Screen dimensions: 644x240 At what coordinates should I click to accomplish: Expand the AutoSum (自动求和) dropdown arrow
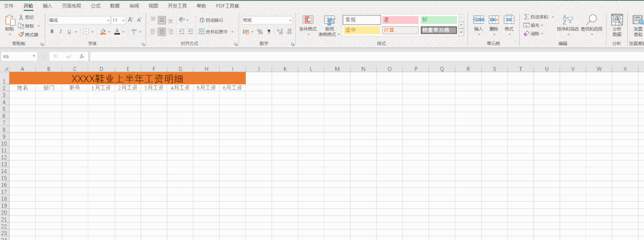553,17
